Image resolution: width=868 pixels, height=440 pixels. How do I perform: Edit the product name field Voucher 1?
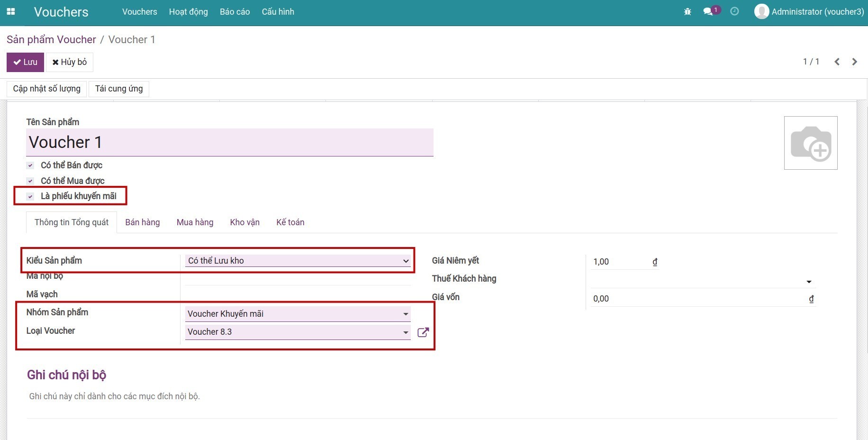click(x=230, y=142)
